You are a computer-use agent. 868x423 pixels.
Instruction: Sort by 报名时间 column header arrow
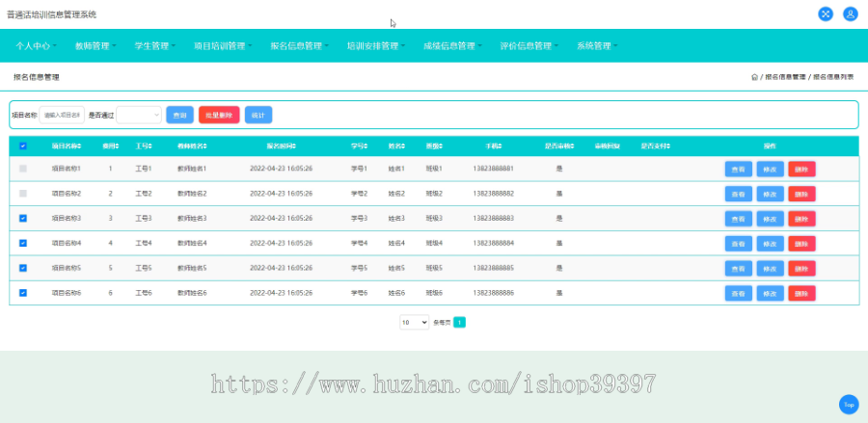click(x=294, y=146)
